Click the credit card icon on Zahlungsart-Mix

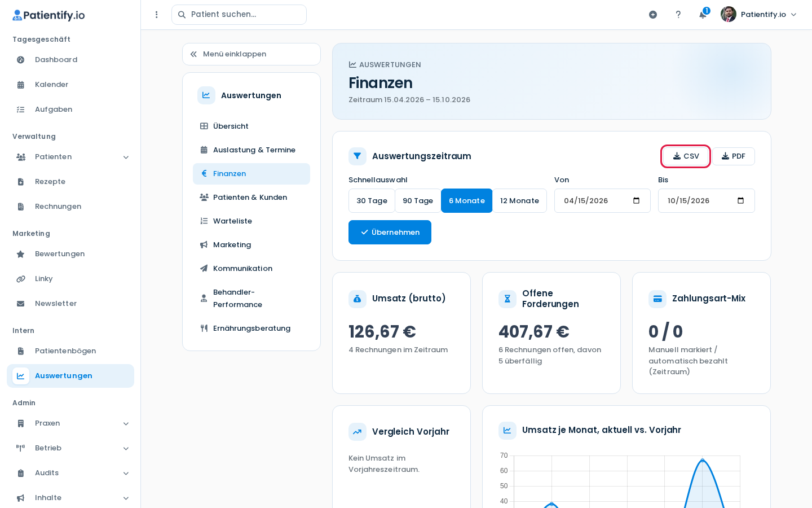pyautogui.click(x=657, y=299)
